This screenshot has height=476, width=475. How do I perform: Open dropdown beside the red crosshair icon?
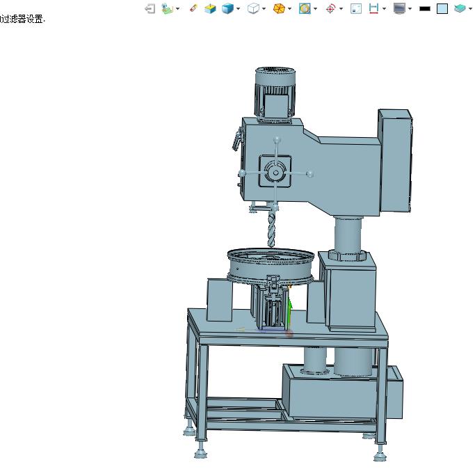pyautogui.click(x=341, y=8)
